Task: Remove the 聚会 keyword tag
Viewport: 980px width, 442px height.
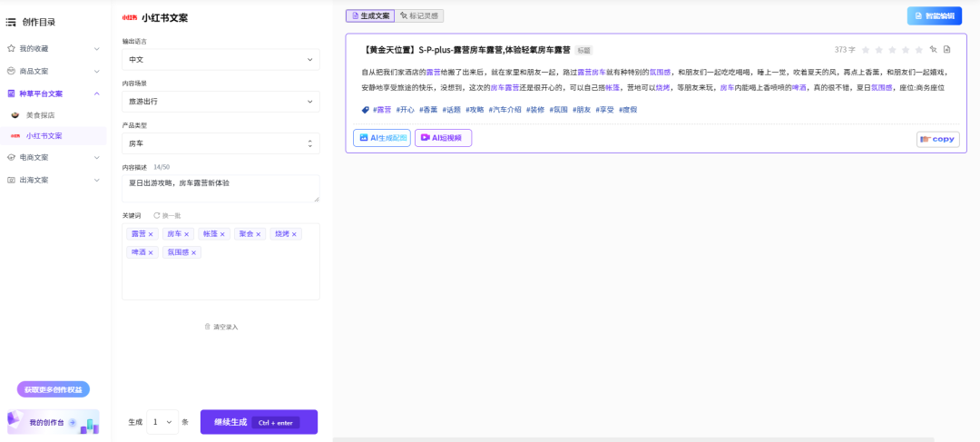Action: click(259, 234)
